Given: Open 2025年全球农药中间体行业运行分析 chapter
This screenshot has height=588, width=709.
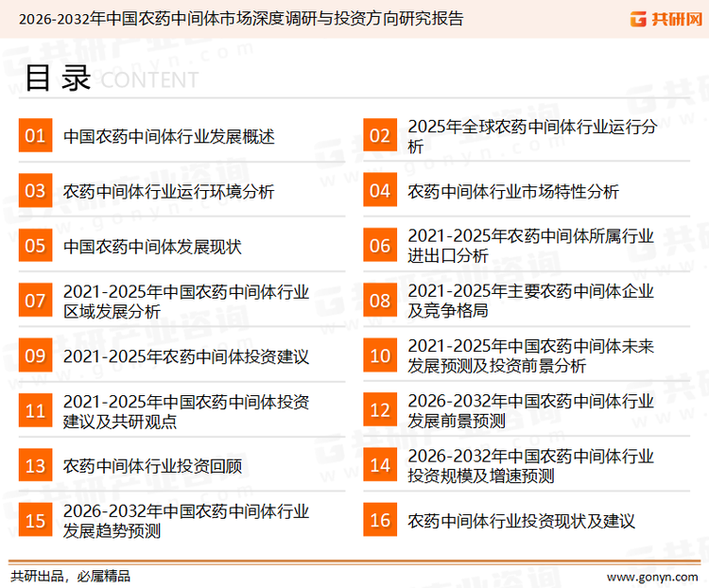Looking at the screenshot, I should (x=530, y=136).
